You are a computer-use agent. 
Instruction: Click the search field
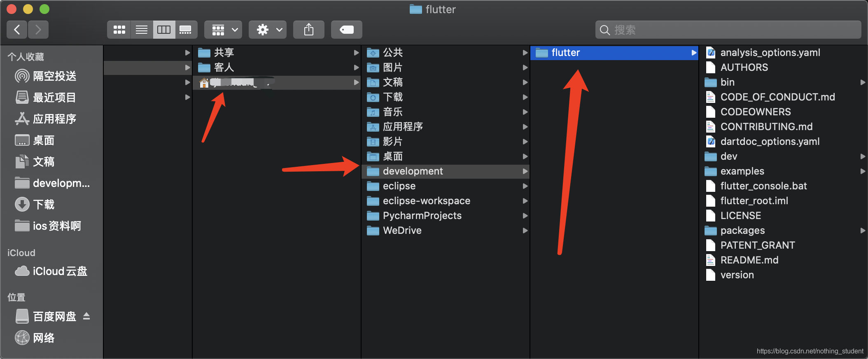pos(728,30)
